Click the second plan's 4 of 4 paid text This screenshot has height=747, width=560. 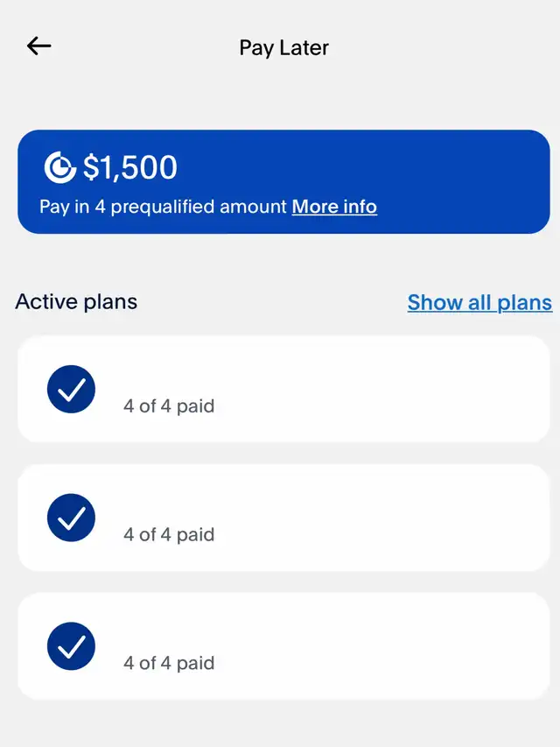[x=169, y=535]
